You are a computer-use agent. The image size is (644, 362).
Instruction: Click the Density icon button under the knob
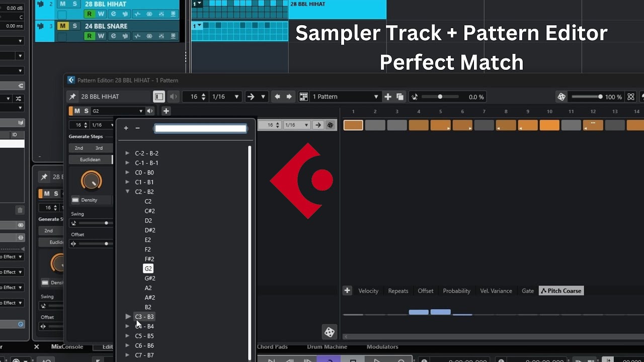[x=75, y=200]
